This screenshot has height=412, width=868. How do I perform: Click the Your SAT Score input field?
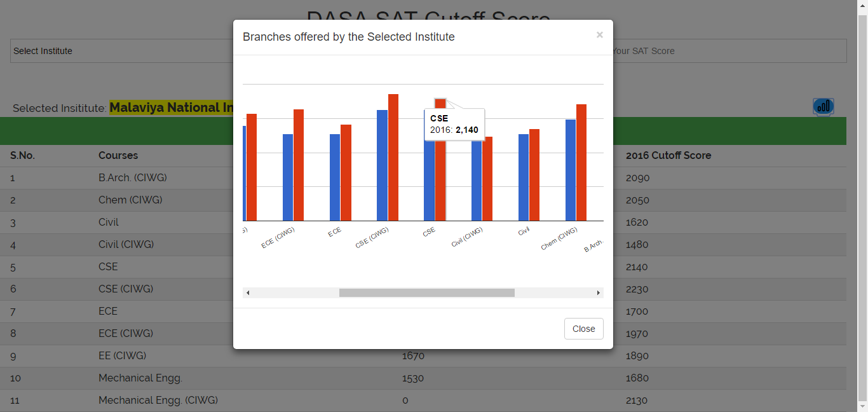click(727, 51)
